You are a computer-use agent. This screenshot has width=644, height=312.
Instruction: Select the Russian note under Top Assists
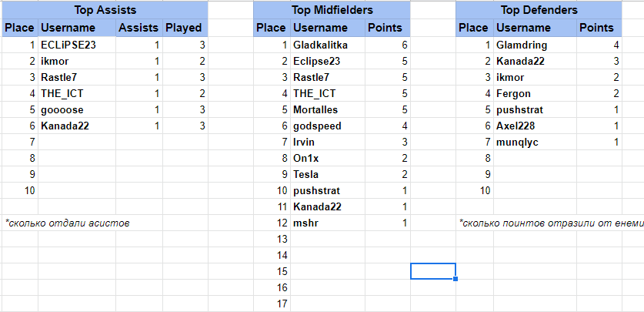coord(67,223)
